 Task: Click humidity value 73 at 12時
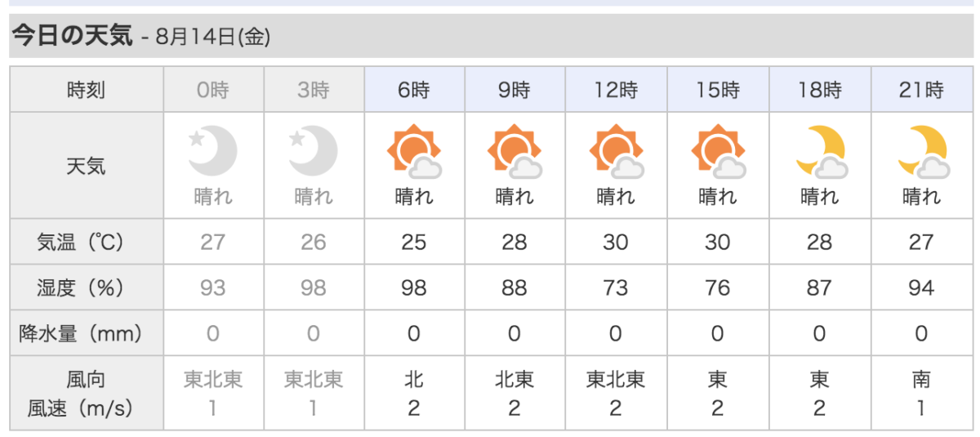click(x=616, y=288)
